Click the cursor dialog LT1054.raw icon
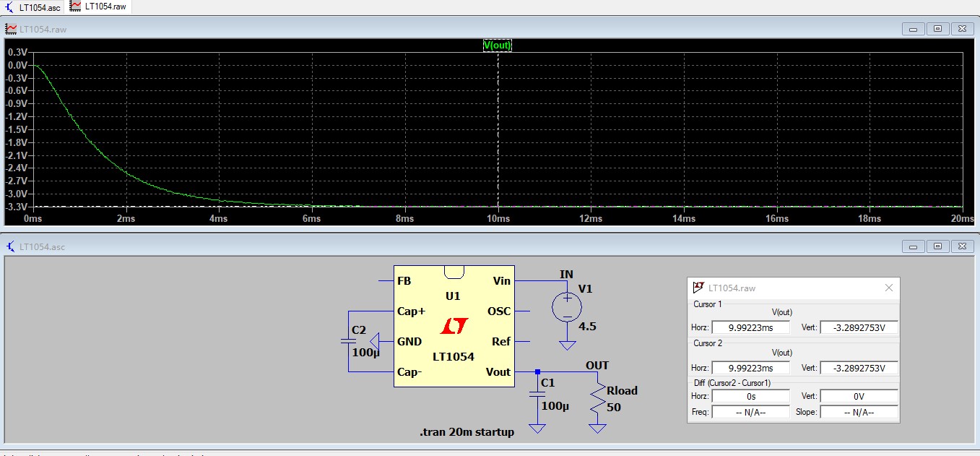The height and width of the screenshot is (456, 980). [x=698, y=288]
